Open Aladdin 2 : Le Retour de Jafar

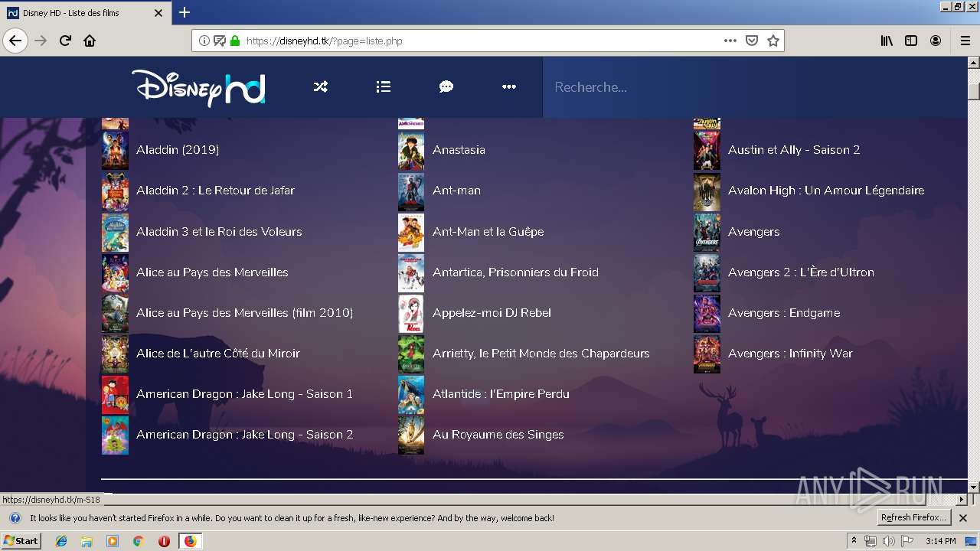pyautogui.click(x=215, y=191)
